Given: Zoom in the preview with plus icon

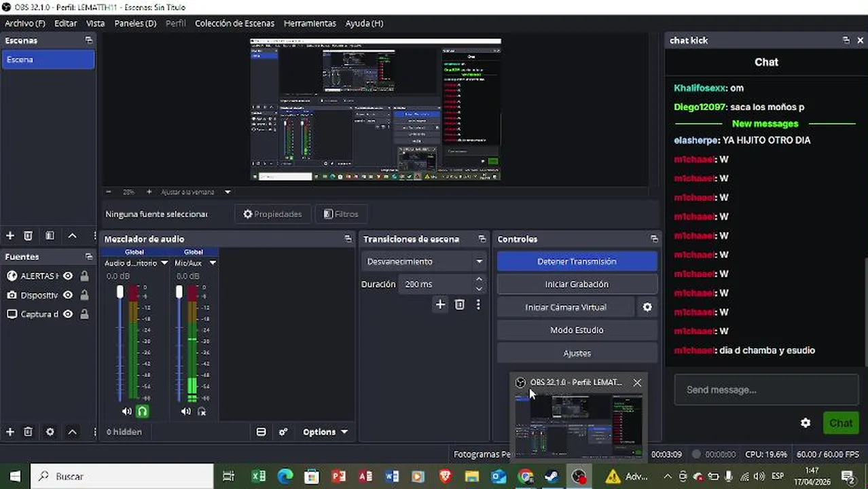Looking at the screenshot, I should 149,192.
